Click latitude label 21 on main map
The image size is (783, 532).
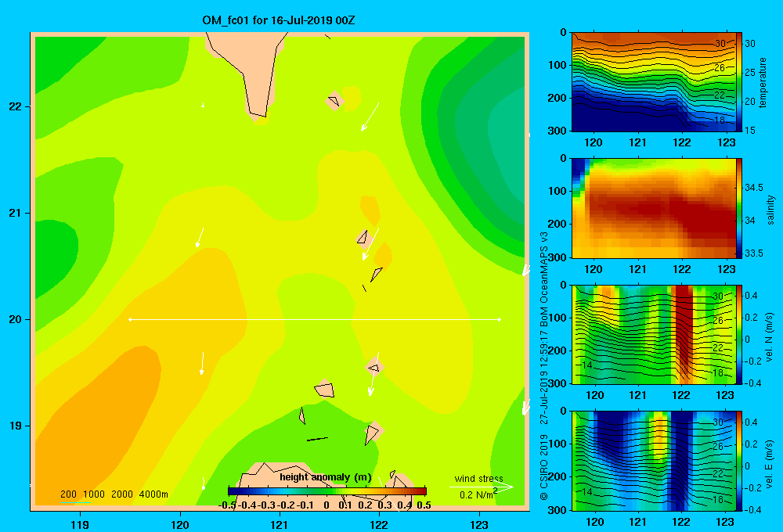coord(15,213)
